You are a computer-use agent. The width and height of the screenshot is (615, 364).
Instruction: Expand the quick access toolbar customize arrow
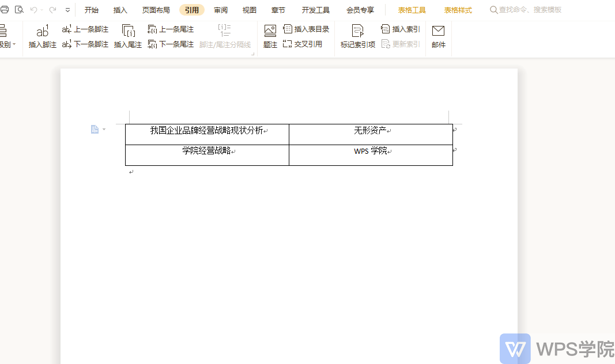(67, 10)
